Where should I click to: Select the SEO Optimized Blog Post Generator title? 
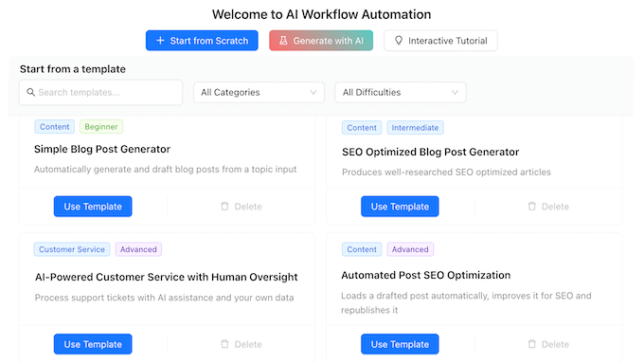pos(430,152)
